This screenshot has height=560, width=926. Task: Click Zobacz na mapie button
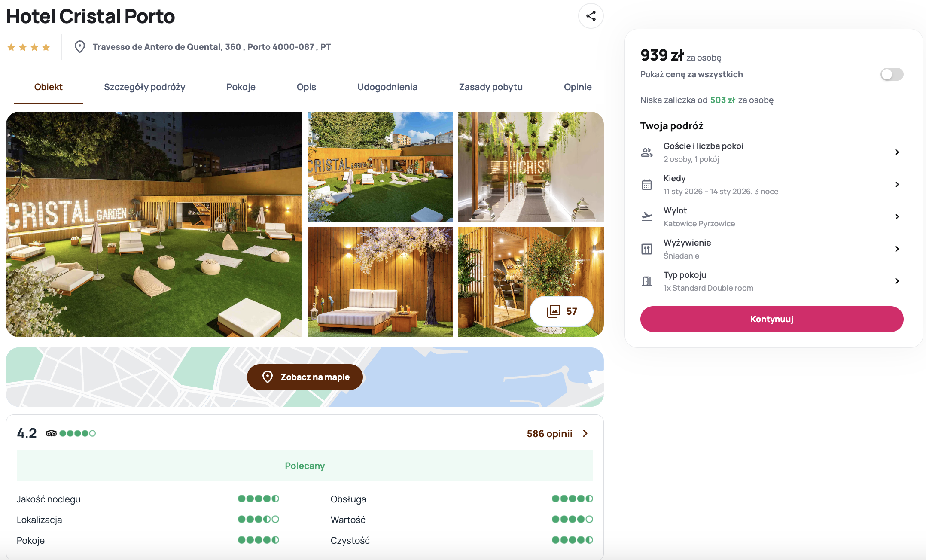305,377
